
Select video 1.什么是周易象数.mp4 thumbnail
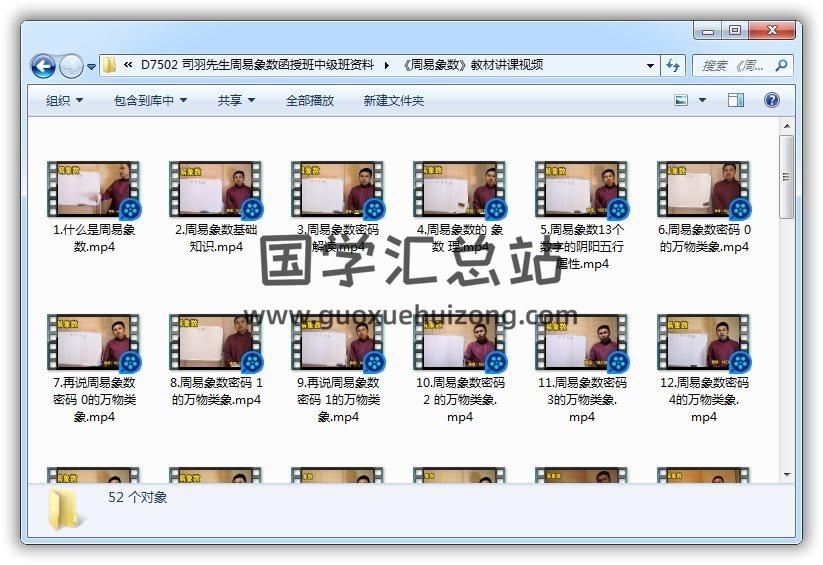[x=93, y=189]
